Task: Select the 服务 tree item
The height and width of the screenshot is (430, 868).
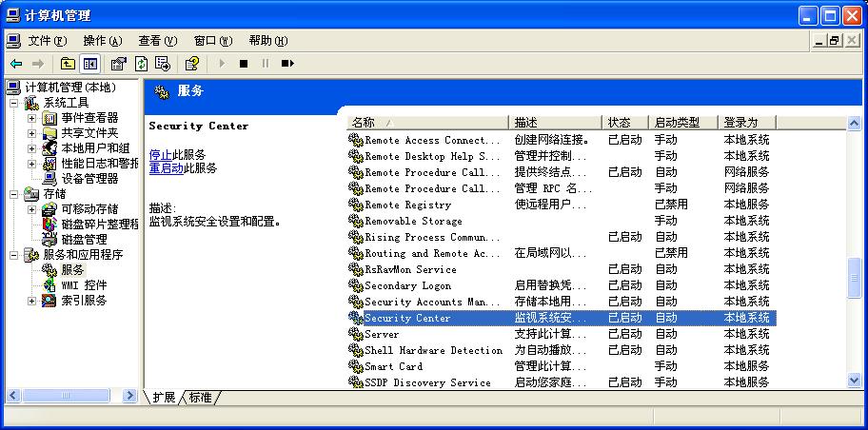Action: point(72,270)
